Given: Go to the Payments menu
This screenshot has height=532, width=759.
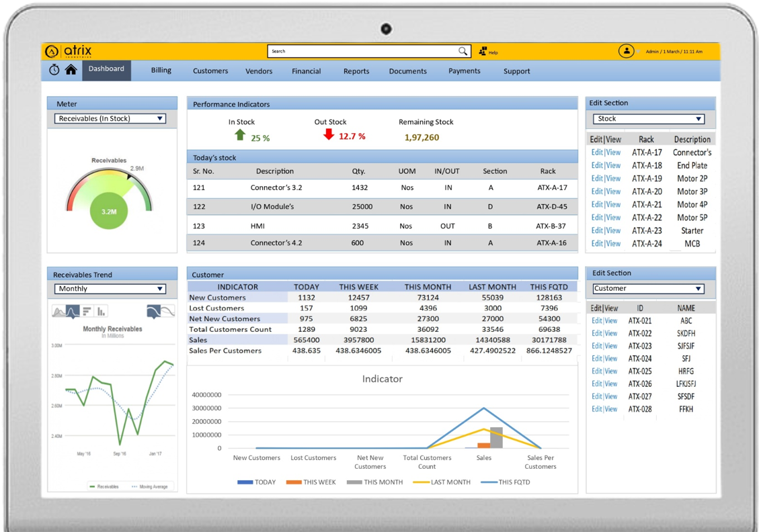Looking at the screenshot, I should pyautogui.click(x=465, y=71).
